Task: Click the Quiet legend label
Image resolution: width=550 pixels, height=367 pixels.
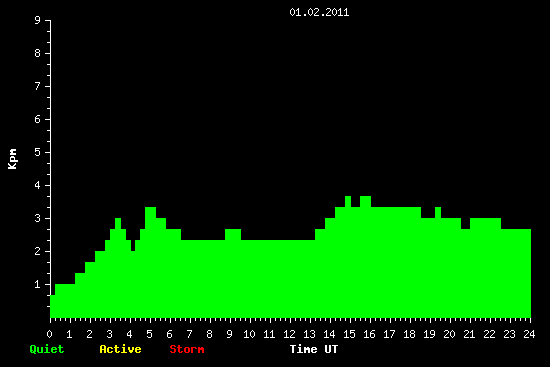Action: 47,349
